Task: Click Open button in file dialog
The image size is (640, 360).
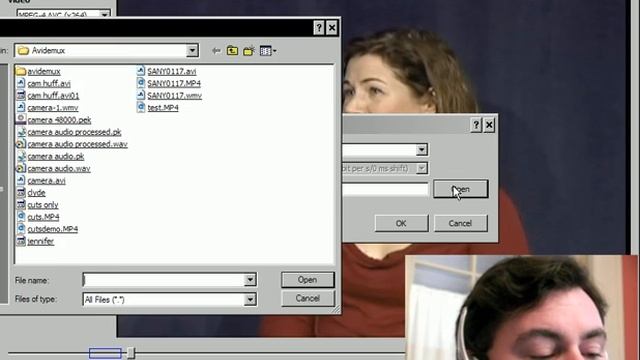Action: coord(307,280)
